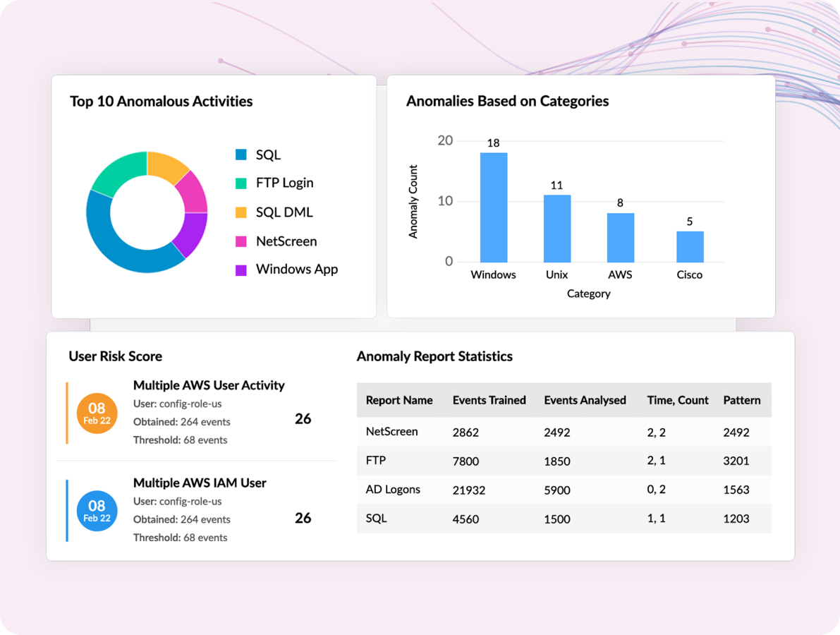Image resolution: width=840 pixels, height=635 pixels.
Task: Expand the Multiple AWS IAM User entry
Action: pos(200,483)
